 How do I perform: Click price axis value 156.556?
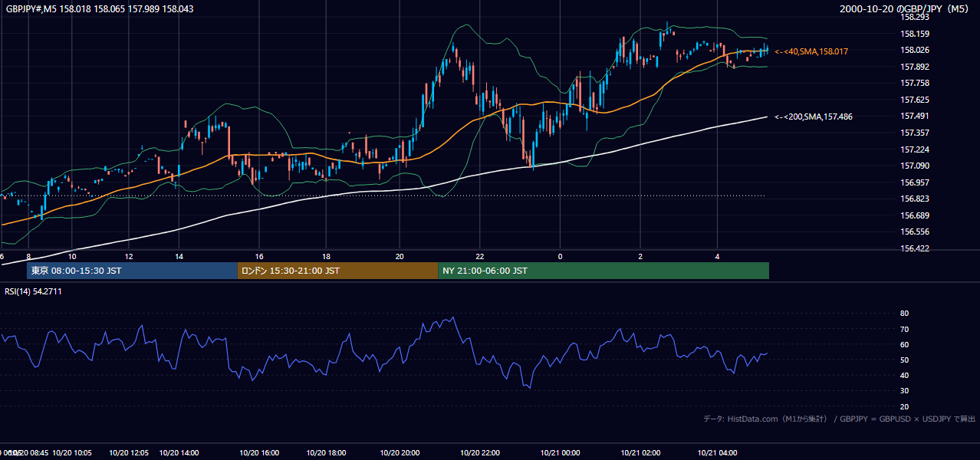tap(915, 232)
